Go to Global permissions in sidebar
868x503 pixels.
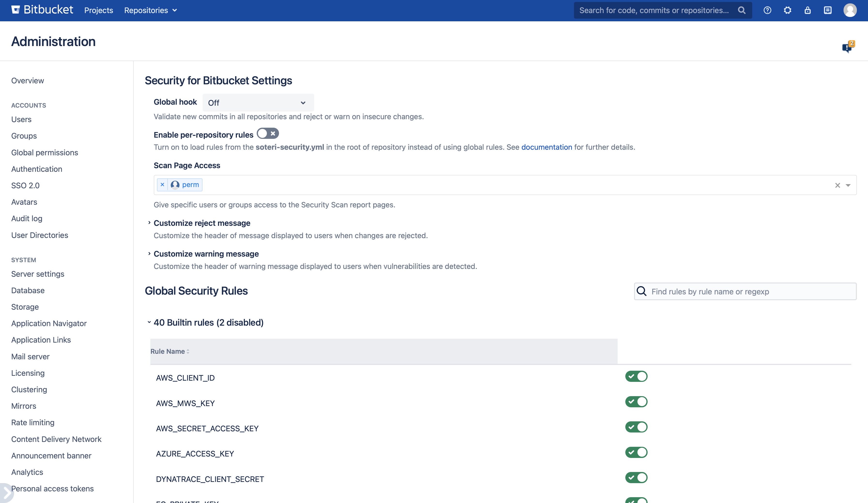(x=44, y=153)
